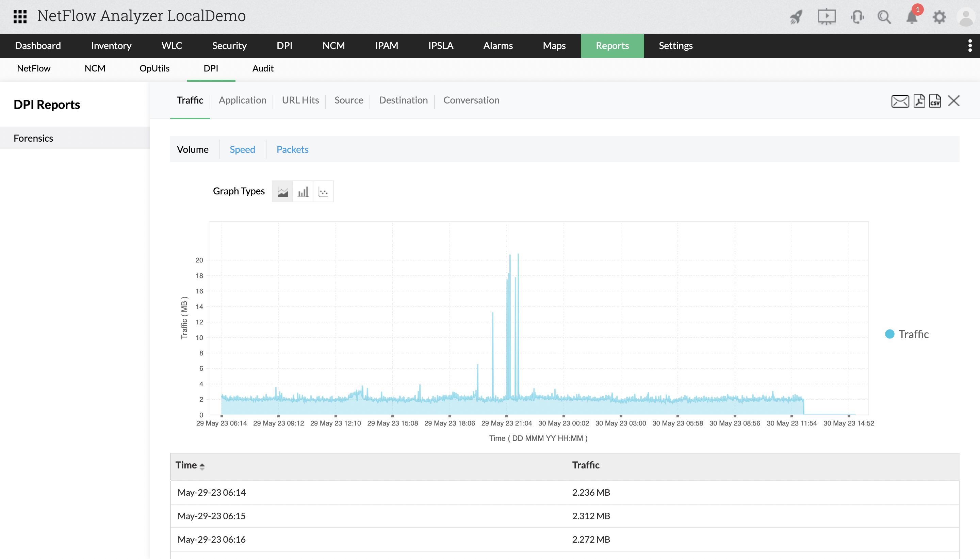Click the headset support icon
This screenshot has height=559, width=980.
click(x=857, y=17)
